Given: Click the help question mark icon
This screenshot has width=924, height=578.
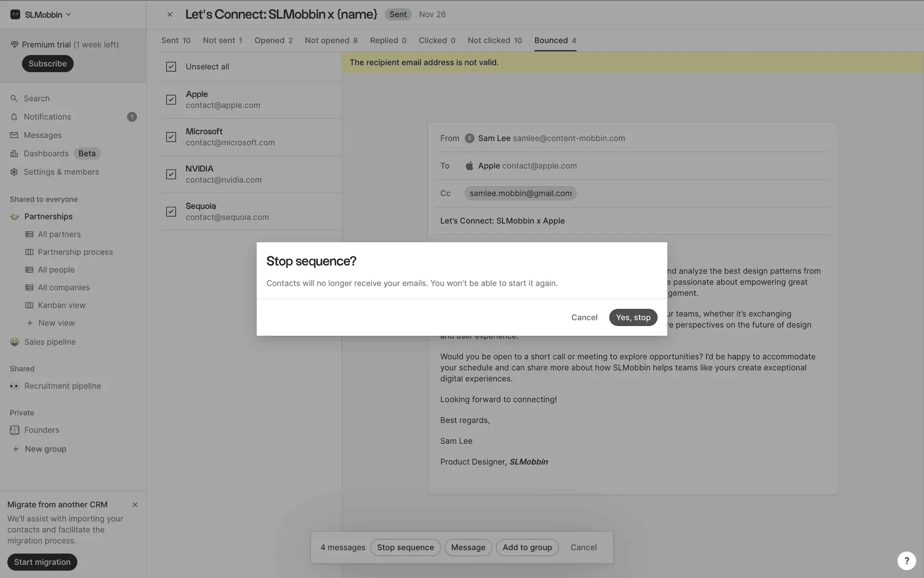Looking at the screenshot, I should 906,561.
